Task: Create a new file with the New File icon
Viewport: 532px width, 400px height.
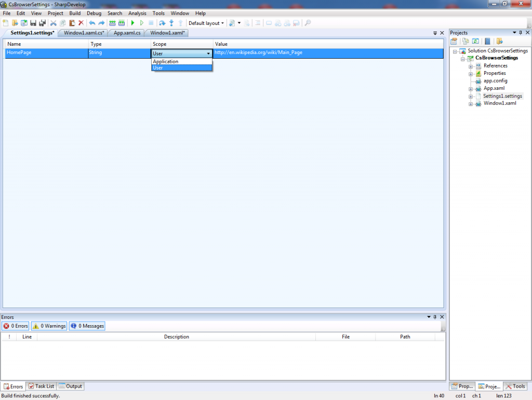Action: (5, 23)
